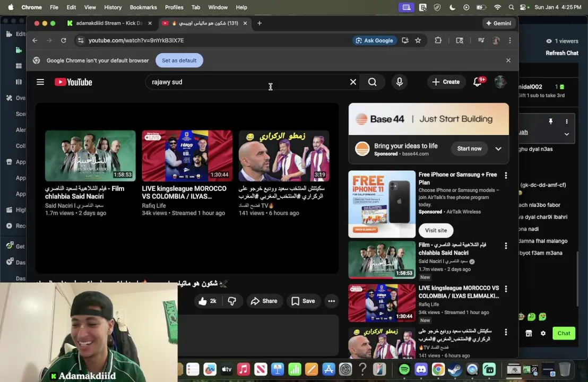Reload the YouTube page
Screen dimensions: 588x382
tap(63, 40)
